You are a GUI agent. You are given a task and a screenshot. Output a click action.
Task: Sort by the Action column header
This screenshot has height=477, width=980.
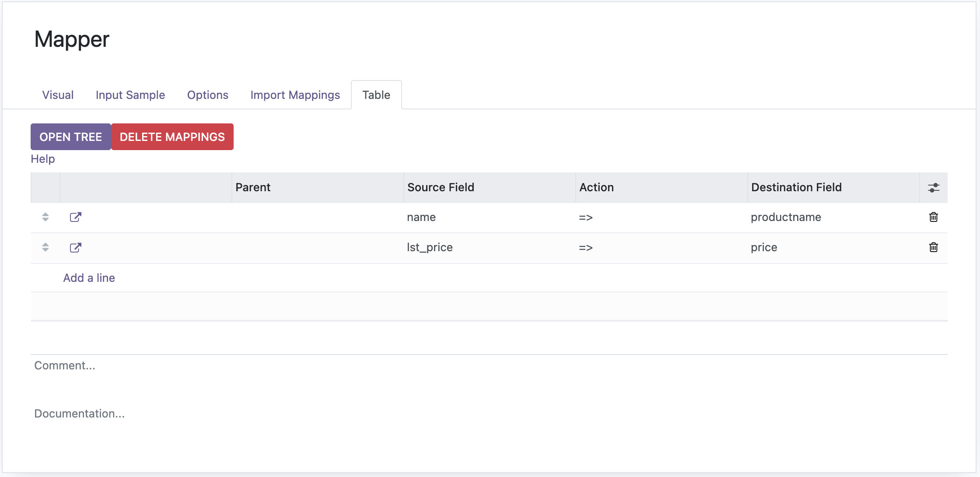661,187
